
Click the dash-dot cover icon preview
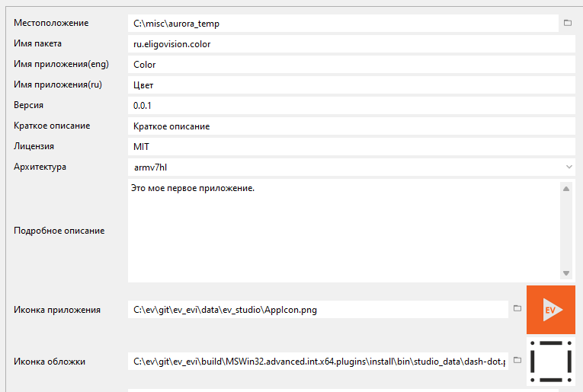pos(550,361)
